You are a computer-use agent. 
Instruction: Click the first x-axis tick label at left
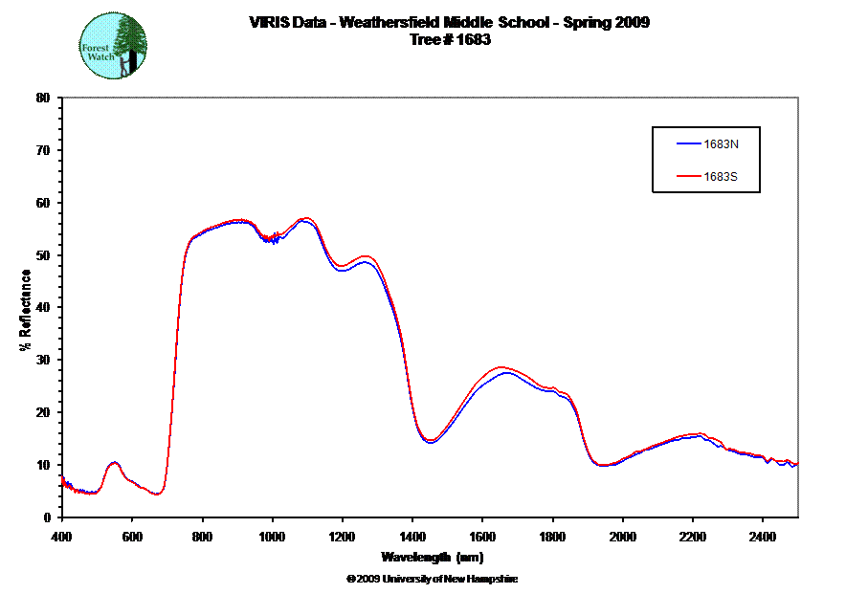pyautogui.click(x=61, y=536)
